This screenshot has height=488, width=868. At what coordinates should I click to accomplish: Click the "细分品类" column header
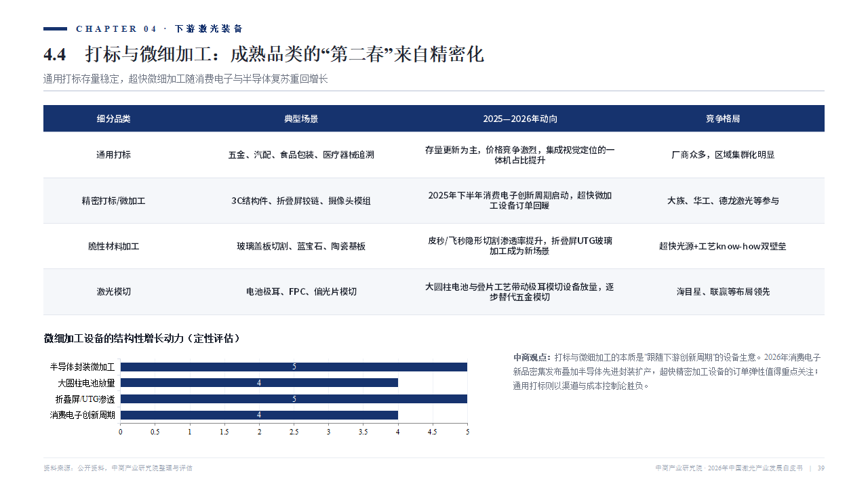(x=113, y=119)
